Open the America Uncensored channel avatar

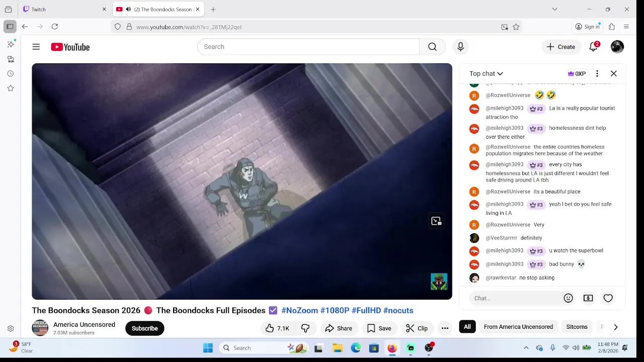[x=40, y=328]
